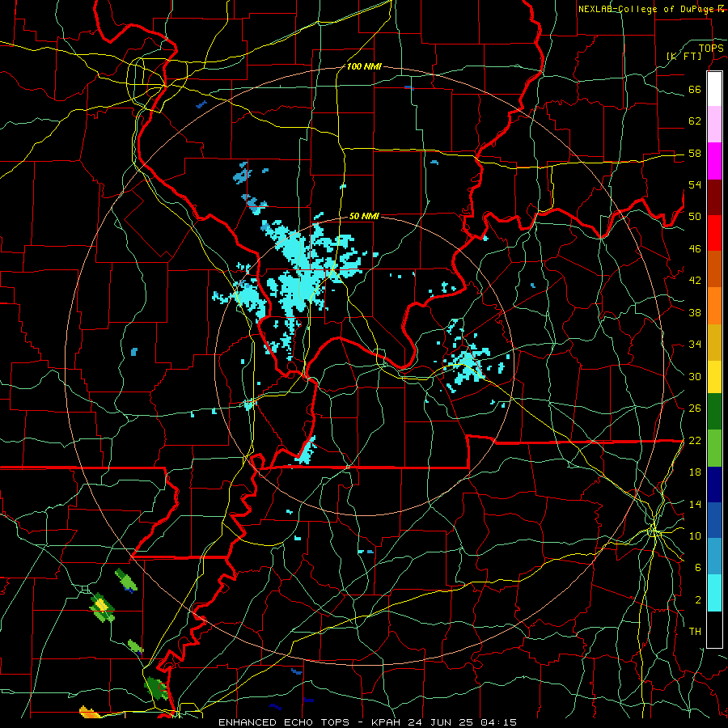Click the "62" legend value label
This screenshot has width=728, height=728.
point(695,121)
